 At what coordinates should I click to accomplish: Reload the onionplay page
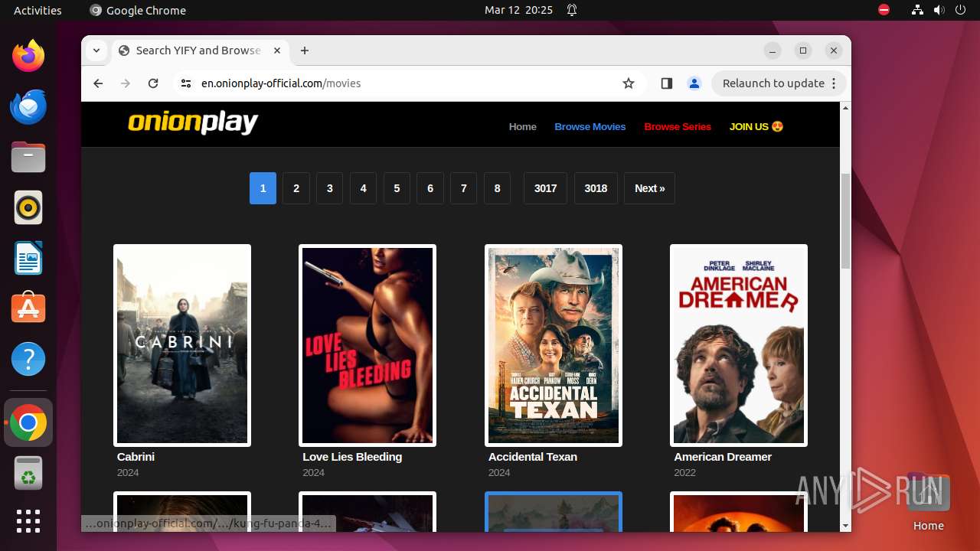[153, 83]
